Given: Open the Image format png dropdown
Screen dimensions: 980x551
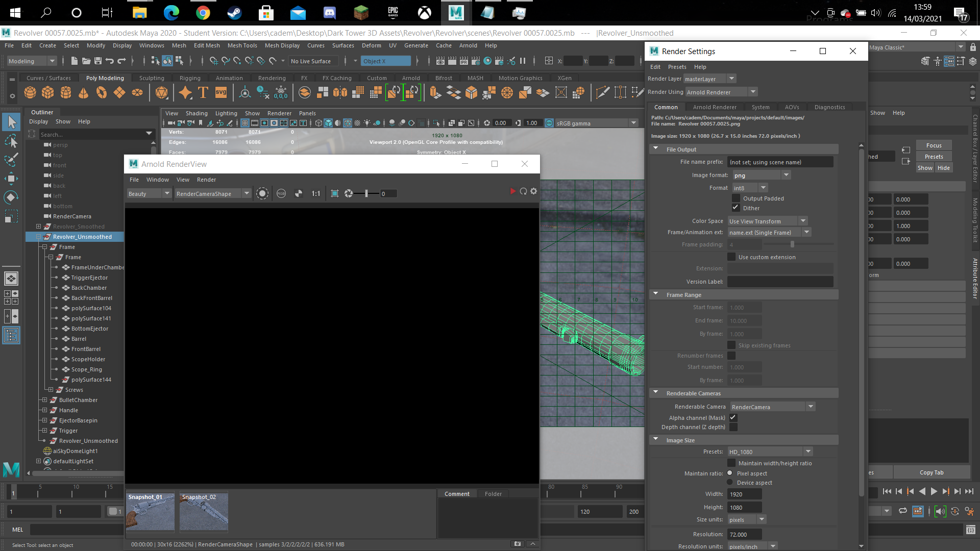Looking at the screenshot, I should (x=759, y=175).
